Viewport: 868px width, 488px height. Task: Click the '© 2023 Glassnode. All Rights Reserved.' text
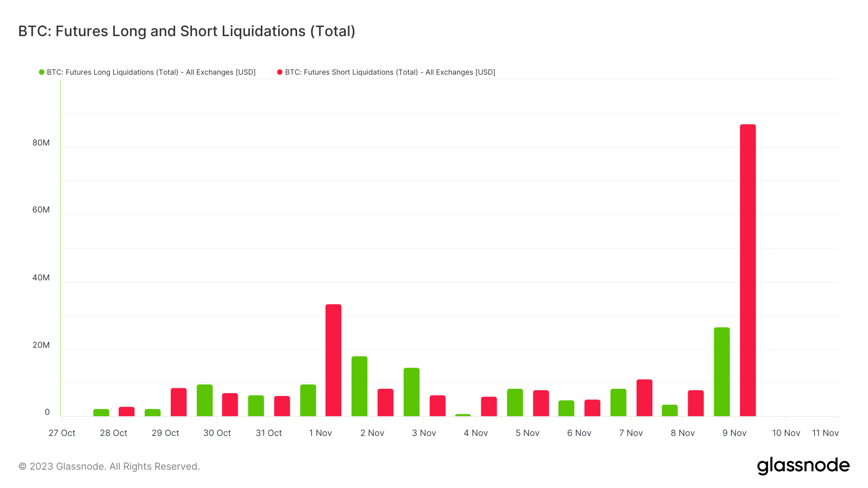point(109,466)
